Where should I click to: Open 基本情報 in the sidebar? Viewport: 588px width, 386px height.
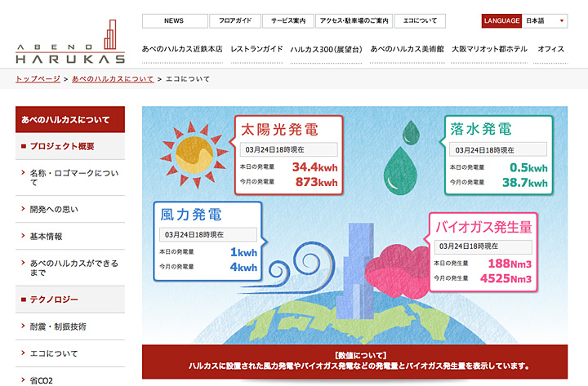47,237
